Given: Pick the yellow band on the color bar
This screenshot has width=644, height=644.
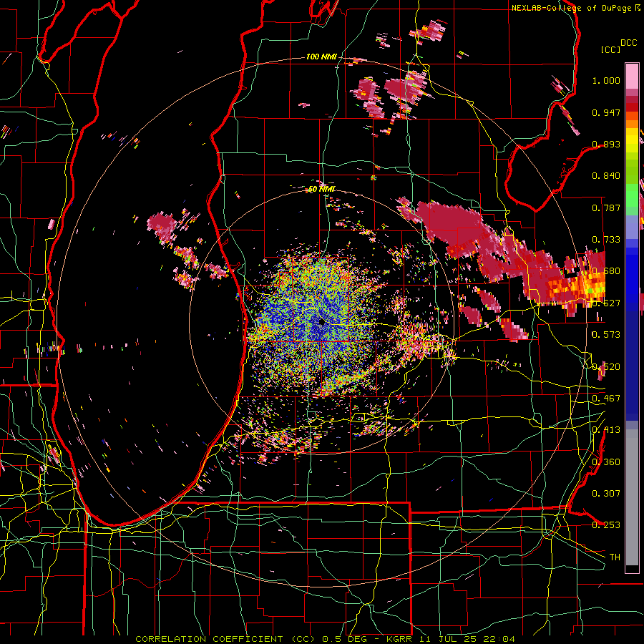Looking at the screenshot, I should point(632,141).
